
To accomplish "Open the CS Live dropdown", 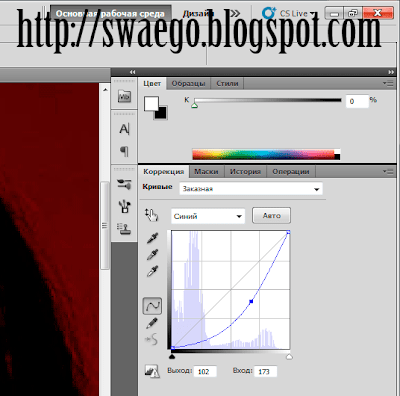I will (x=313, y=14).
